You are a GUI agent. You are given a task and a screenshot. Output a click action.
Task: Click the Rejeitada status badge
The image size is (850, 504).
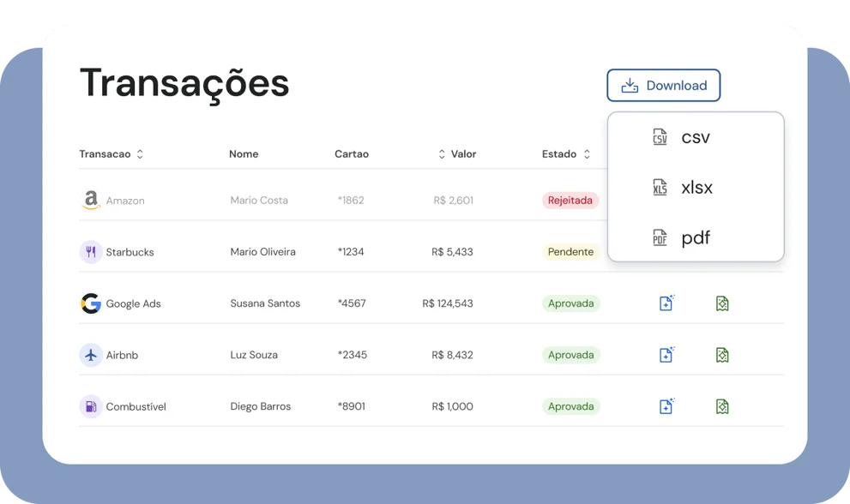pos(570,201)
